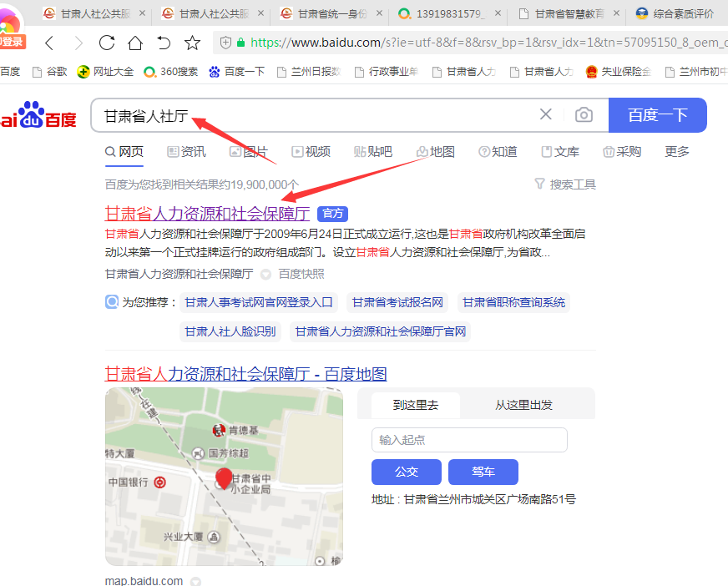This screenshot has width=728, height=586.
Task: Select the 从这里出发 directions tab
Action: click(523, 405)
